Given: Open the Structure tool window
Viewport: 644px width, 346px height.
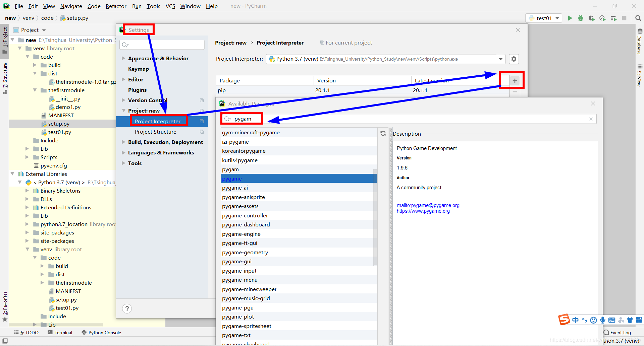Looking at the screenshot, I should 5,78.
